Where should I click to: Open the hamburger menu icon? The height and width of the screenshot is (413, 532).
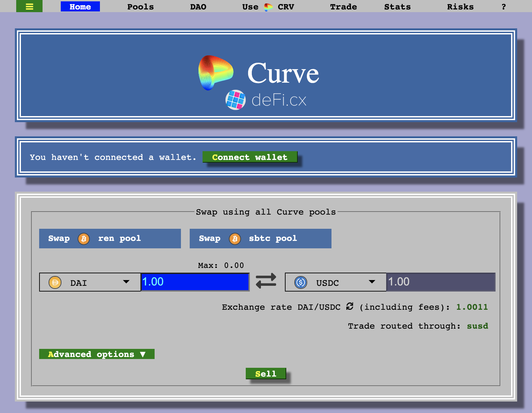(x=29, y=6)
